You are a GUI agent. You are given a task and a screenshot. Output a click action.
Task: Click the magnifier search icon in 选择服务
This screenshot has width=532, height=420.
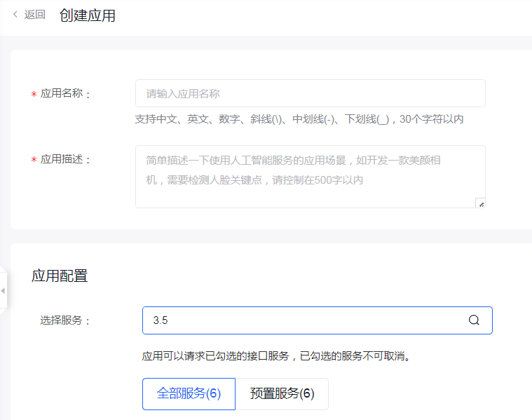(x=474, y=320)
